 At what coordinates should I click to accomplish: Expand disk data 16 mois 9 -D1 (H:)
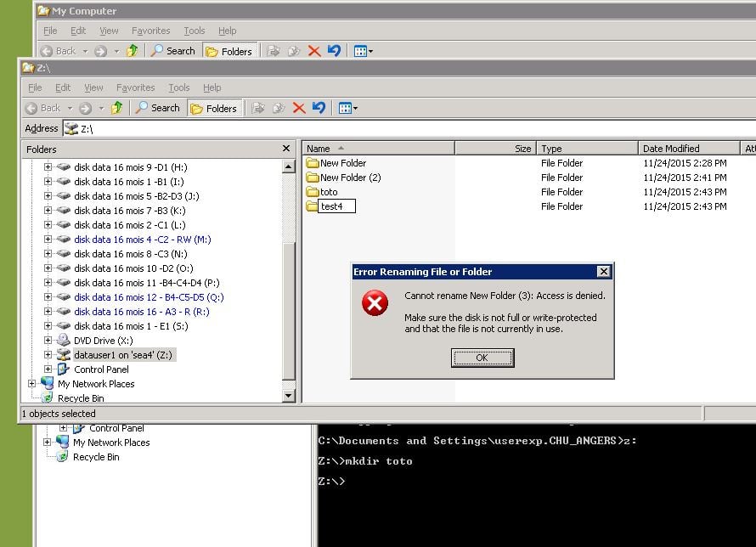coord(48,166)
